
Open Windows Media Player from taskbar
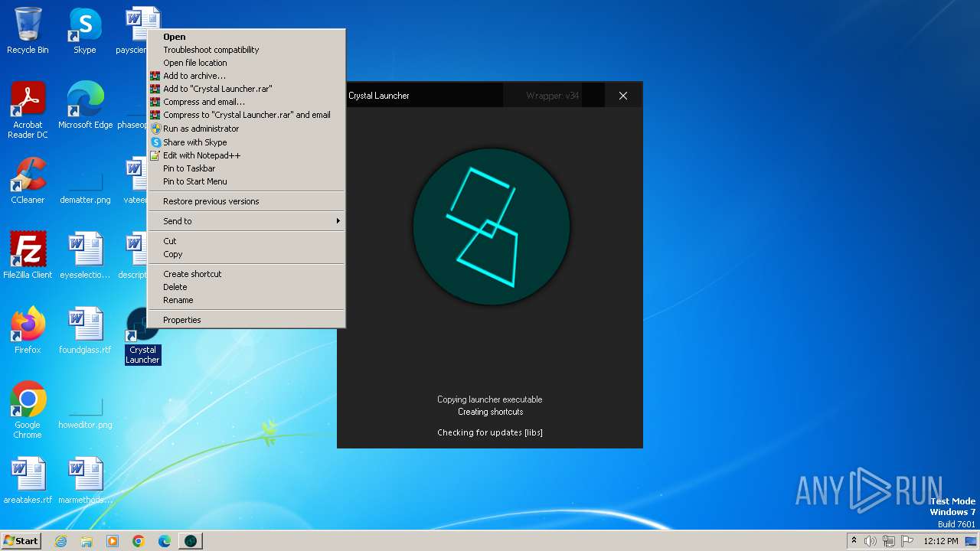pos(113,541)
